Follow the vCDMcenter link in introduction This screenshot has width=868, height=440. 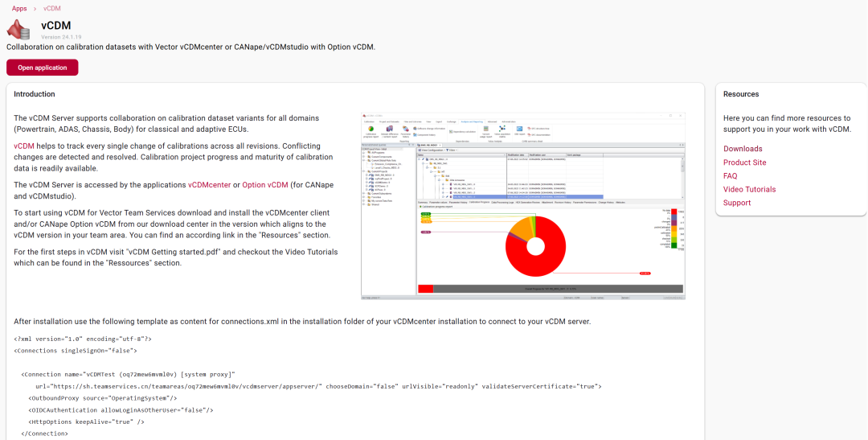coord(209,185)
